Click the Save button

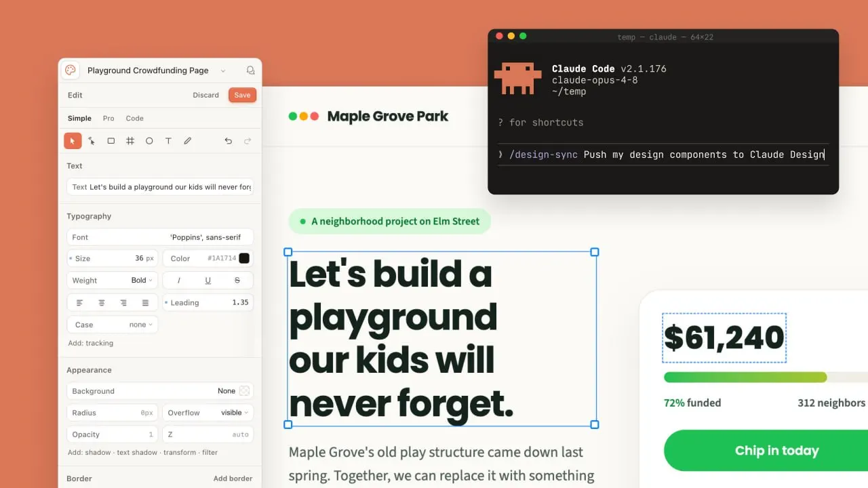click(242, 95)
